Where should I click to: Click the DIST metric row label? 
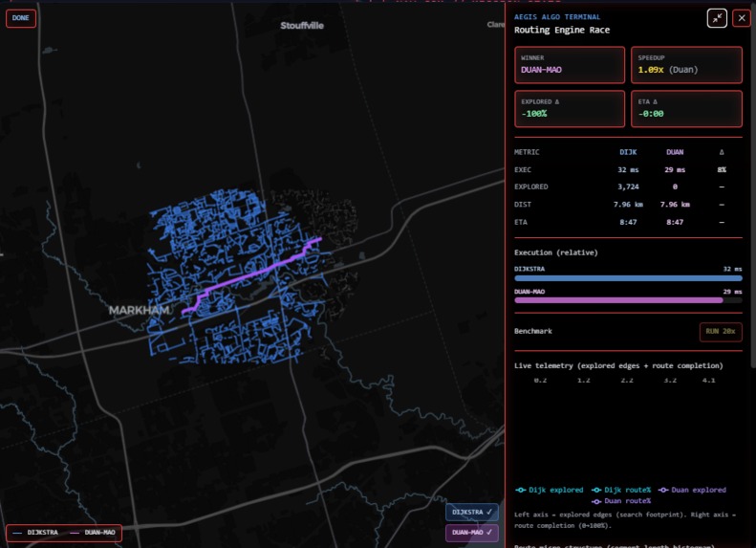click(x=523, y=205)
